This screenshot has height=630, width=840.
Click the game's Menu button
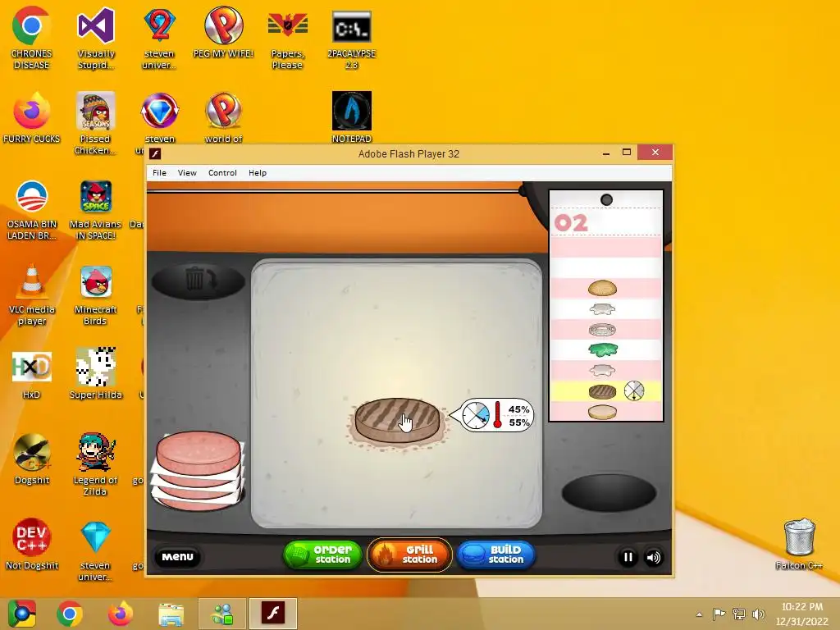(177, 557)
